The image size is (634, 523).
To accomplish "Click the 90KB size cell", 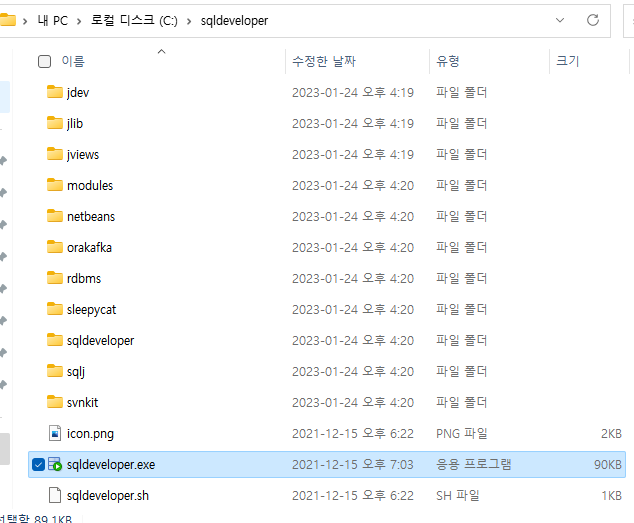I will tap(608, 464).
